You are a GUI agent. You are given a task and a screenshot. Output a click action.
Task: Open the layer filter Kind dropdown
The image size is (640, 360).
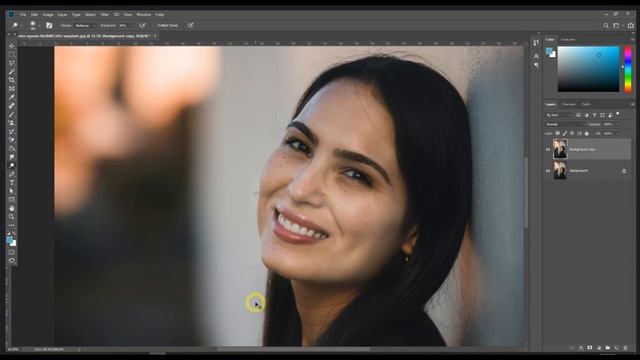click(559, 115)
